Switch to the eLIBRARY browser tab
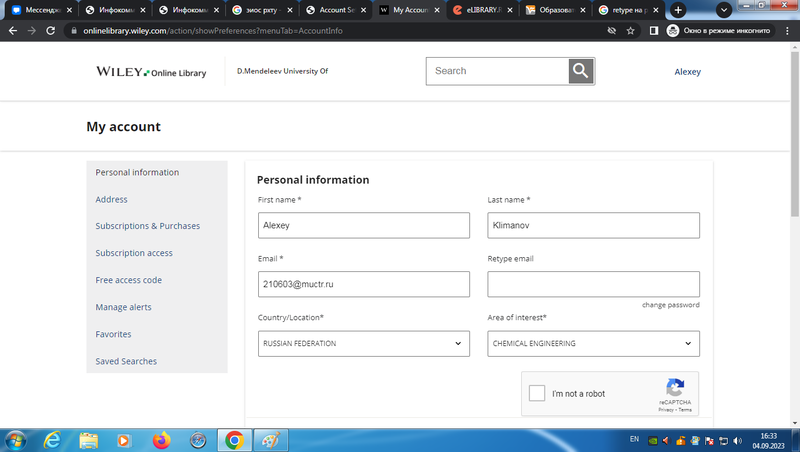 [x=478, y=10]
